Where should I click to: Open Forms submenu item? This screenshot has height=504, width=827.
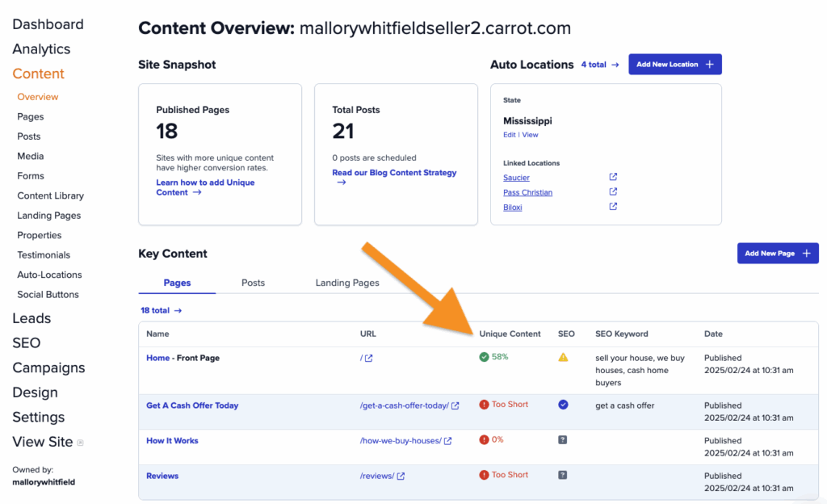pos(31,176)
